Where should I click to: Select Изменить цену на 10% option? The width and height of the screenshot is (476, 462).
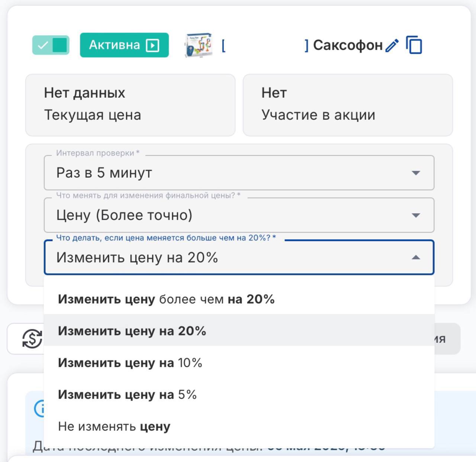pyautogui.click(x=130, y=363)
